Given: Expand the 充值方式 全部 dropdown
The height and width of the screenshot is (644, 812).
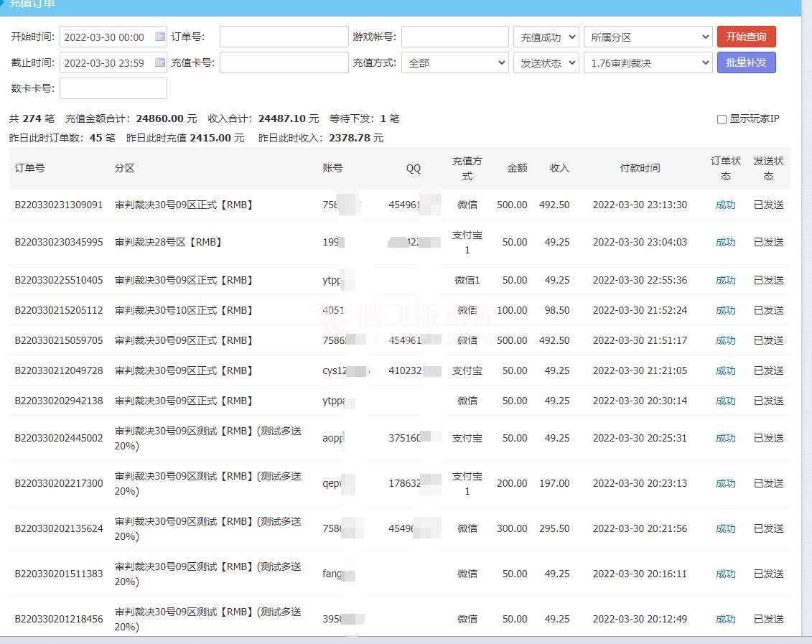Looking at the screenshot, I should click(454, 62).
